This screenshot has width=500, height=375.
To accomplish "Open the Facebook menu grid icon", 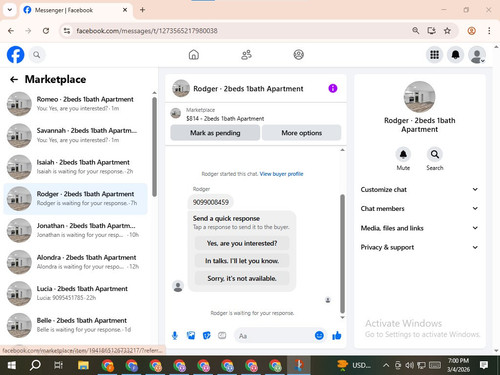I will (434, 55).
